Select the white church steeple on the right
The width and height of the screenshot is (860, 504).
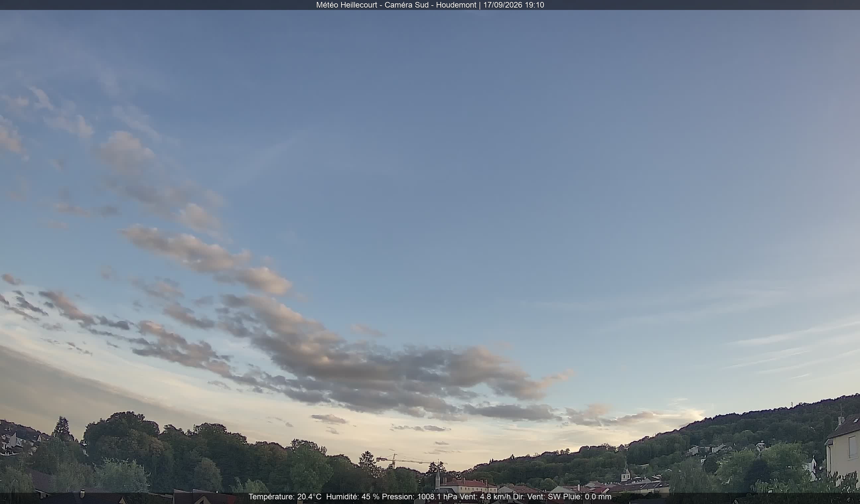pyautogui.click(x=625, y=472)
